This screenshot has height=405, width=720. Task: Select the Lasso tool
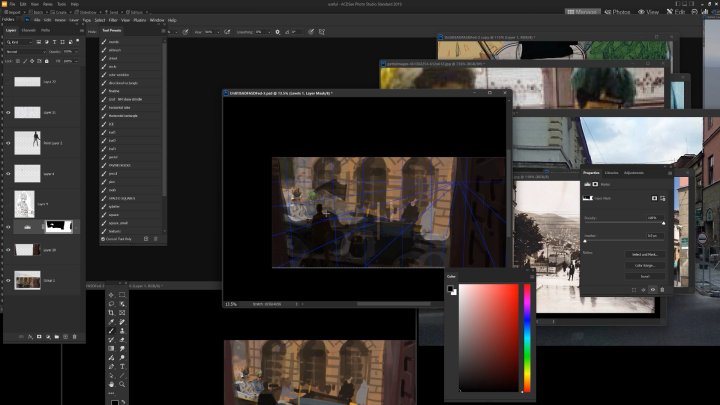(111, 304)
